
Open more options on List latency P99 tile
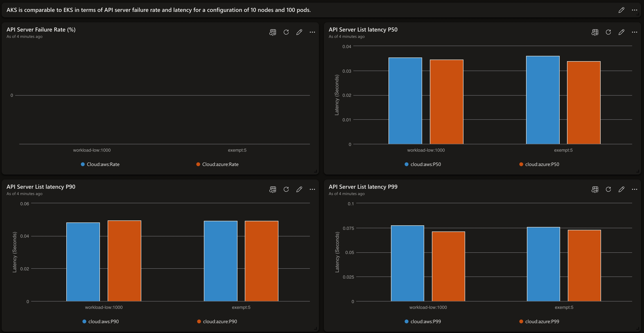coord(635,189)
